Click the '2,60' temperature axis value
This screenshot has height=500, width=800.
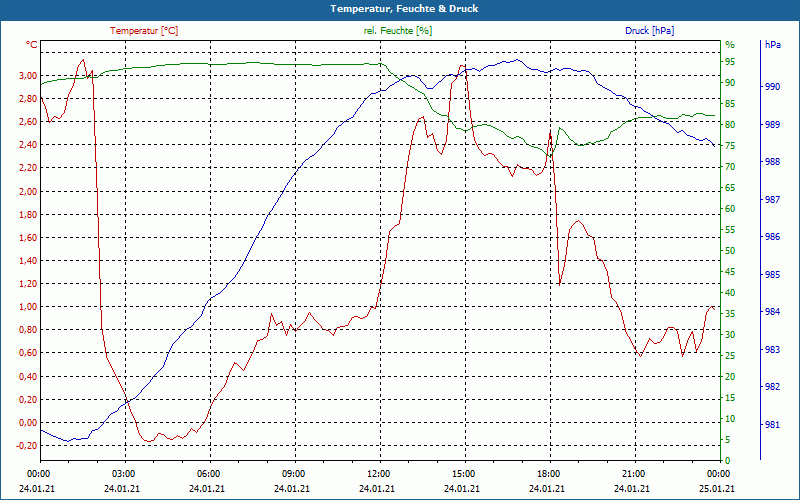(x=27, y=121)
